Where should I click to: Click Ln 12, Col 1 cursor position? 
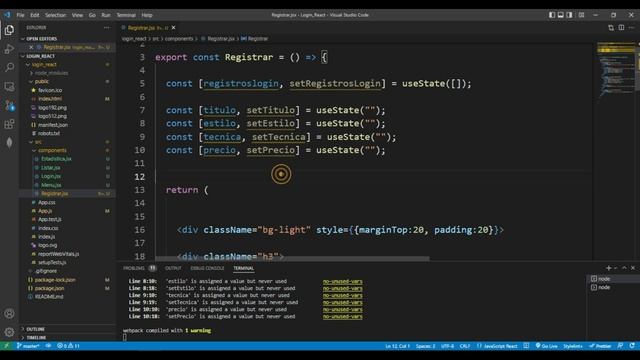tap(397, 346)
